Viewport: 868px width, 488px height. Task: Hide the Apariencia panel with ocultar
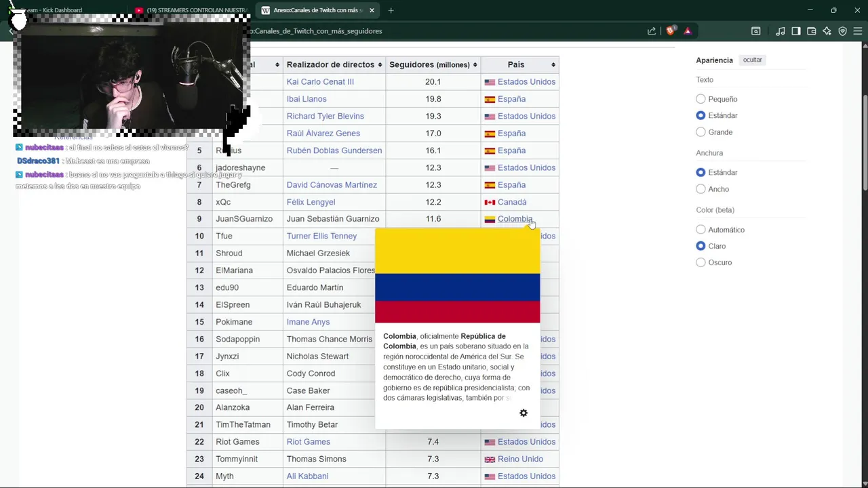point(753,60)
